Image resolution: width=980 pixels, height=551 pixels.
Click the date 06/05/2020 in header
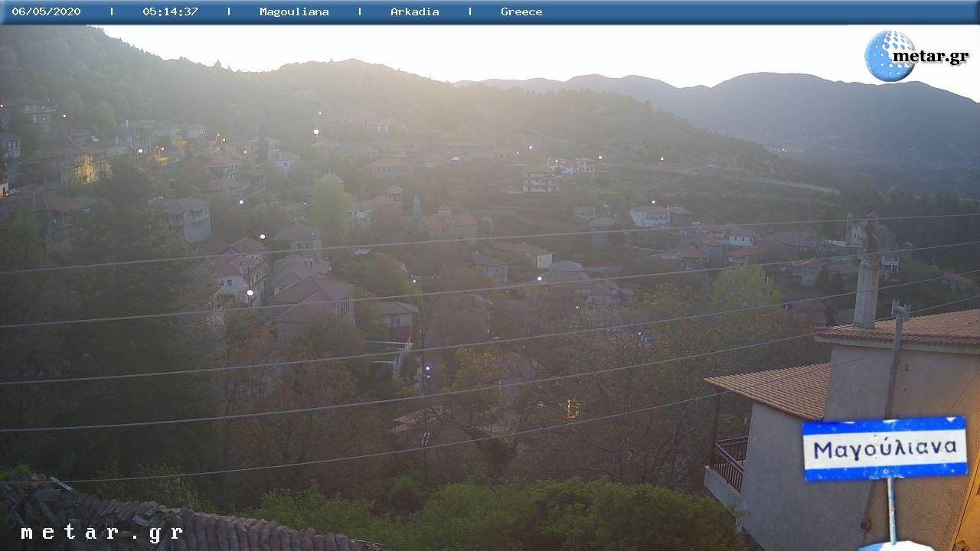tap(46, 11)
